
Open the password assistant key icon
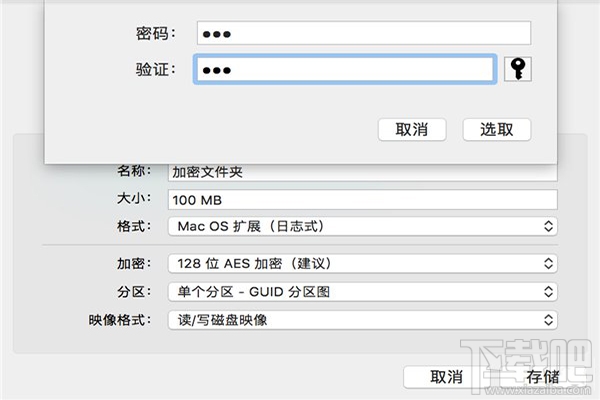point(518,69)
